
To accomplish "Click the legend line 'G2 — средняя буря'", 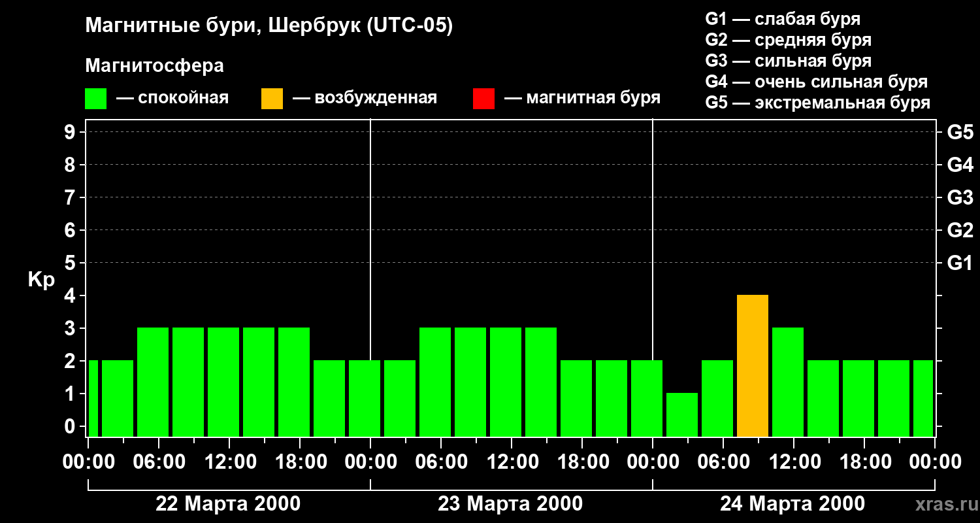I will [x=789, y=40].
